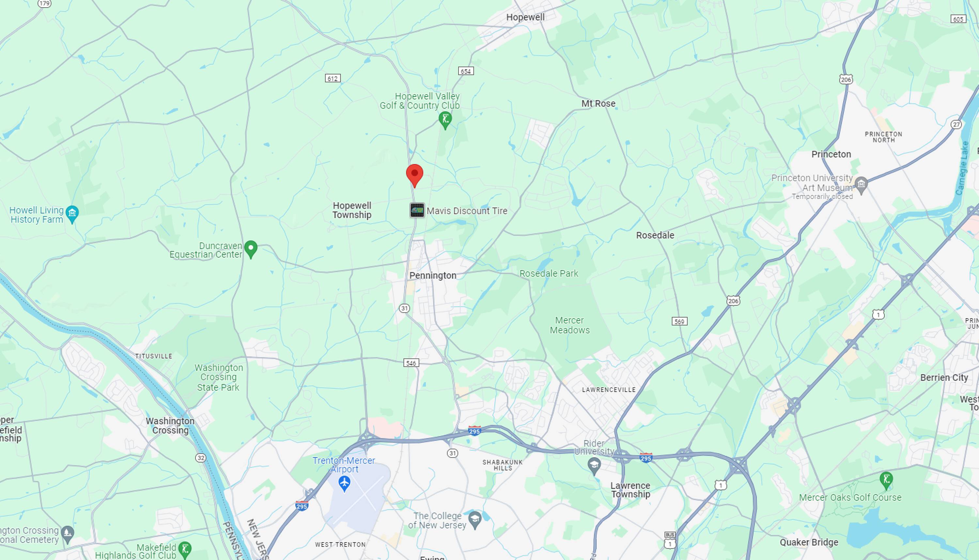The image size is (979, 560).
Task: Click the Princeton city label
Action: (x=831, y=154)
